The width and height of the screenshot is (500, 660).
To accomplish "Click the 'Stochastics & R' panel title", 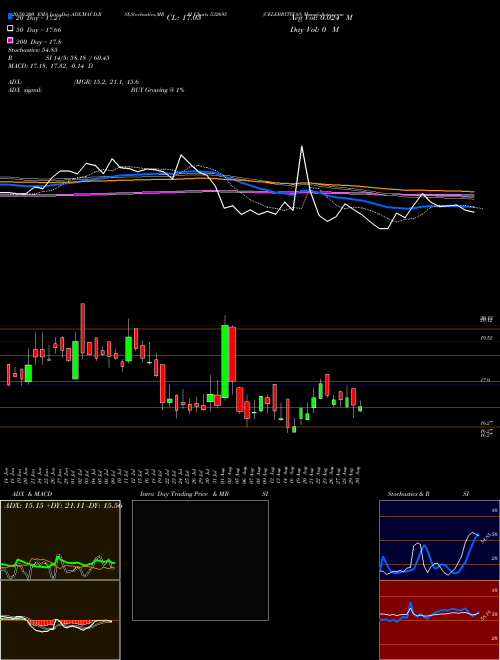I will click(x=409, y=494).
